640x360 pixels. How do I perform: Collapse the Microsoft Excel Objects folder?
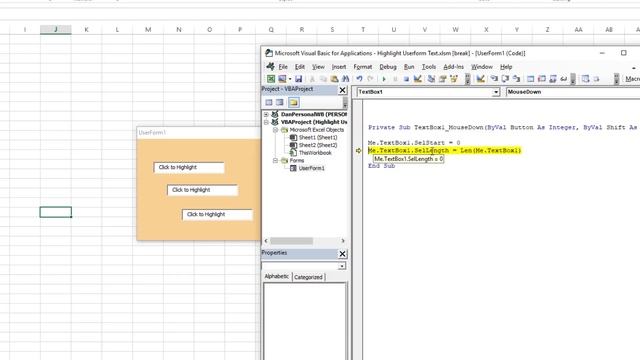pyautogui.click(x=275, y=130)
